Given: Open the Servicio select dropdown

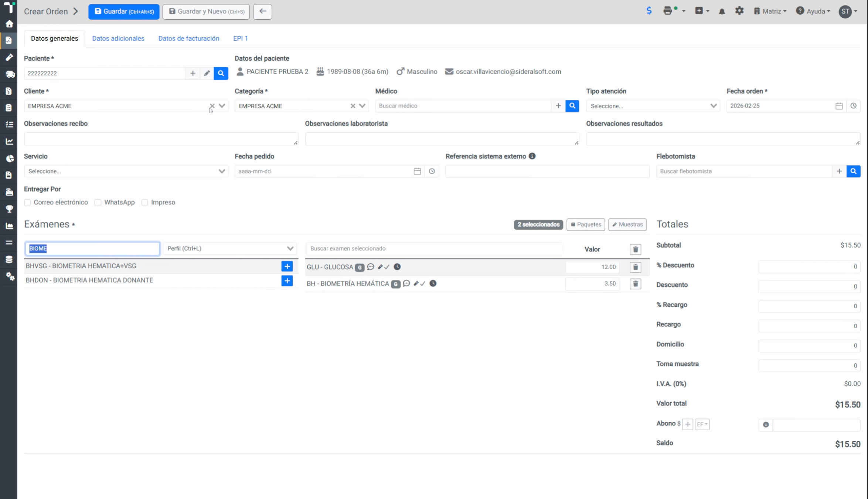Looking at the screenshot, I should pos(126,171).
